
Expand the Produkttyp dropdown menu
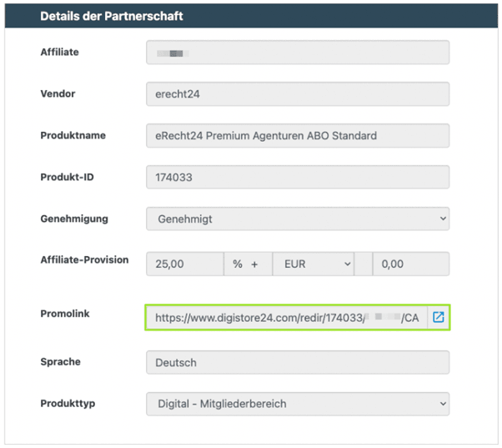298,404
